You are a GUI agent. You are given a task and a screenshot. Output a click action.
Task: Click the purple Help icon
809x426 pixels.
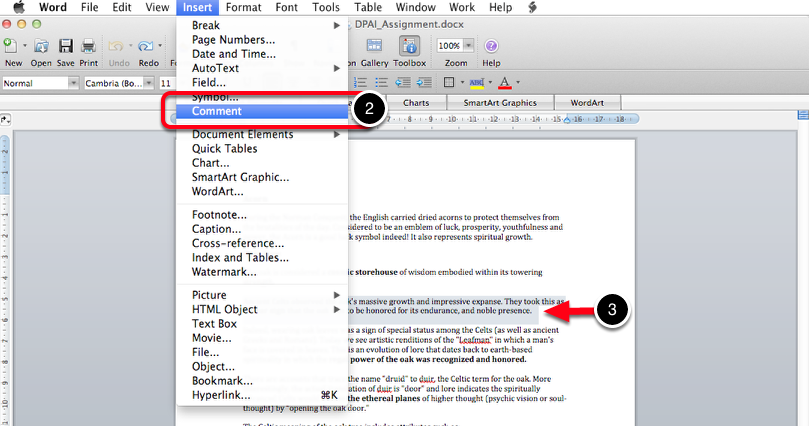click(x=491, y=46)
